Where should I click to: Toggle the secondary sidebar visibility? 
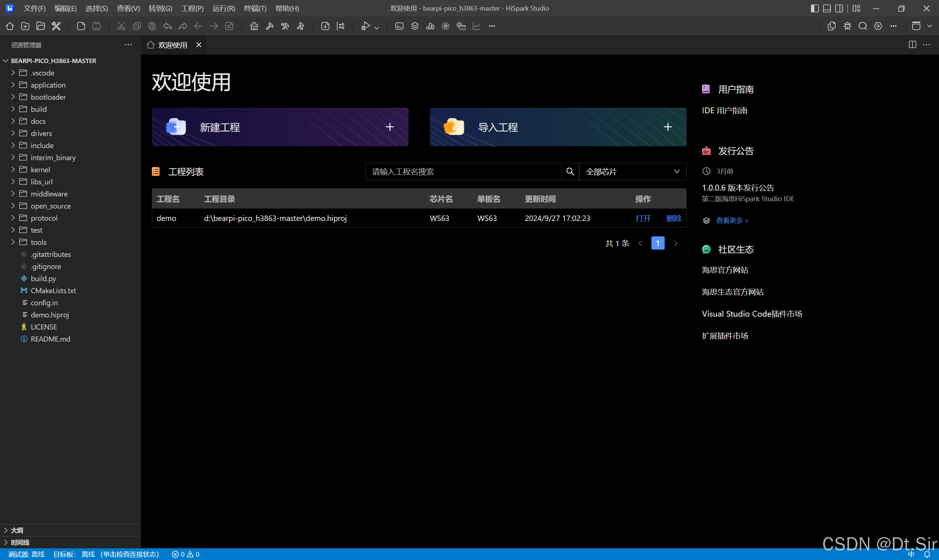coord(839,8)
